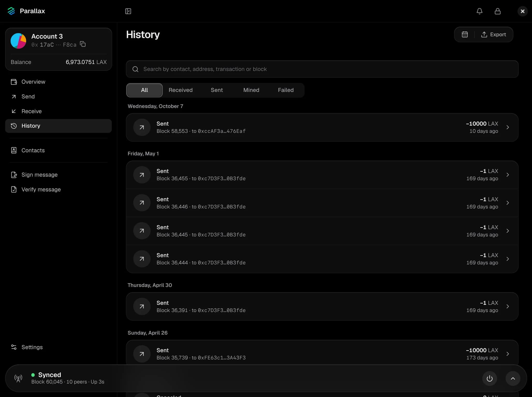This screenshot has height=397, width=532.
Task: Go to Send page
Action: tap(58, 97)
